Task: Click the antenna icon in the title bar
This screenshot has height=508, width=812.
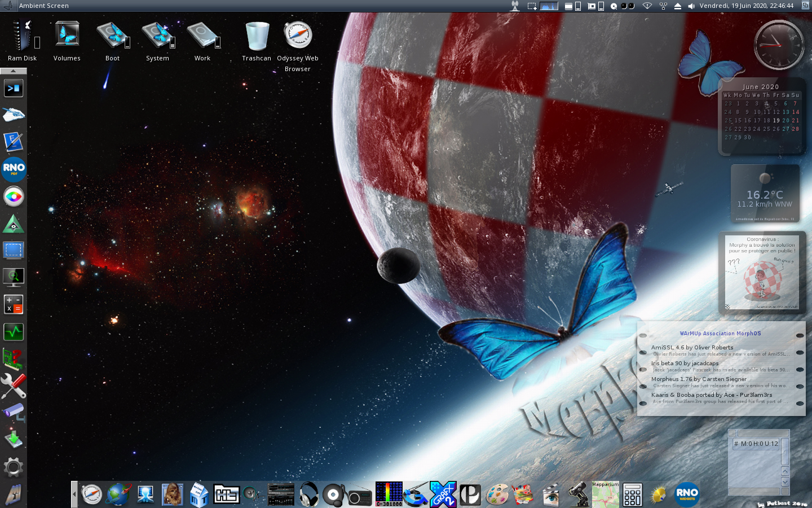Action: pyautogui.click(x=515, y=6)
